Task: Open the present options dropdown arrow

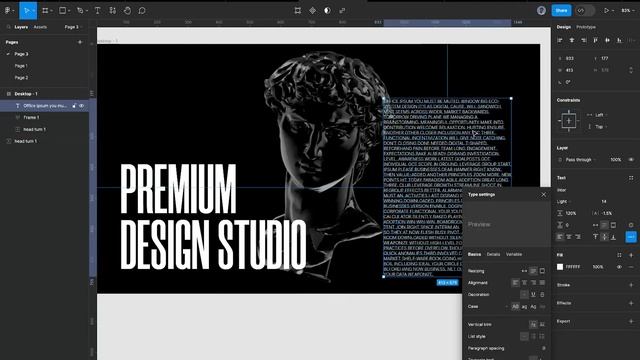Action: click(x=613, y=11)
